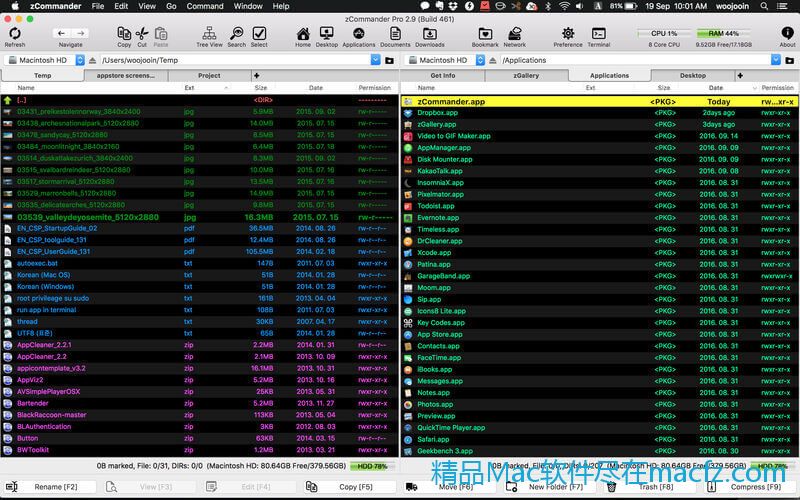
Task: Open the Go menu
Action: (x=171, y=6)
